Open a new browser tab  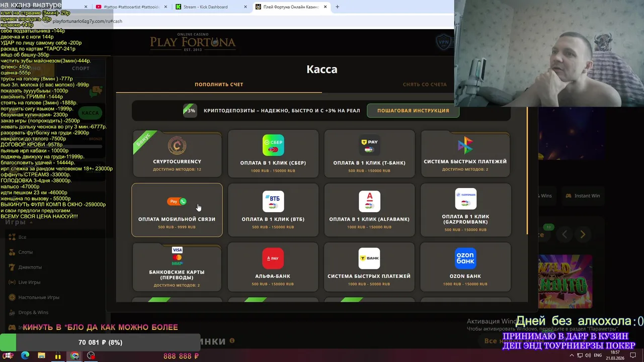click(338, 7)
